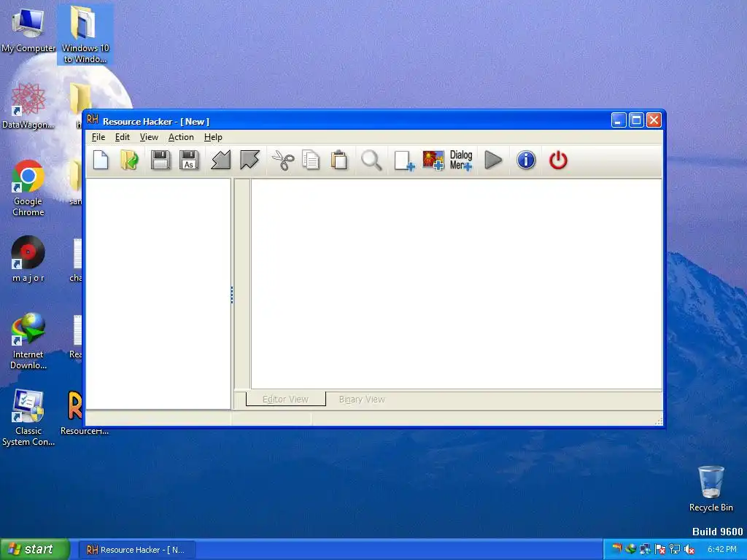
Task: Select the Recycle Bin icon
Action: (711, 489)
